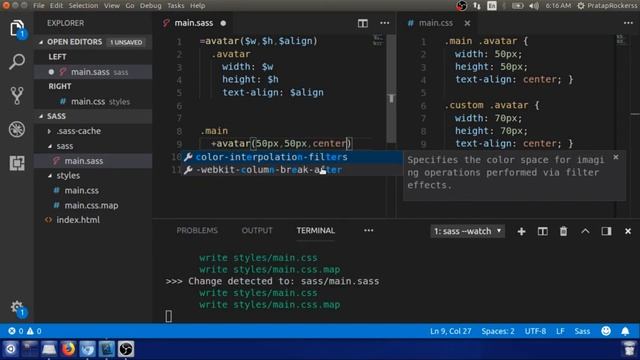Open the Manage gear in the activity bar
This screenshot has height=360, width=640.
(17, 307)
